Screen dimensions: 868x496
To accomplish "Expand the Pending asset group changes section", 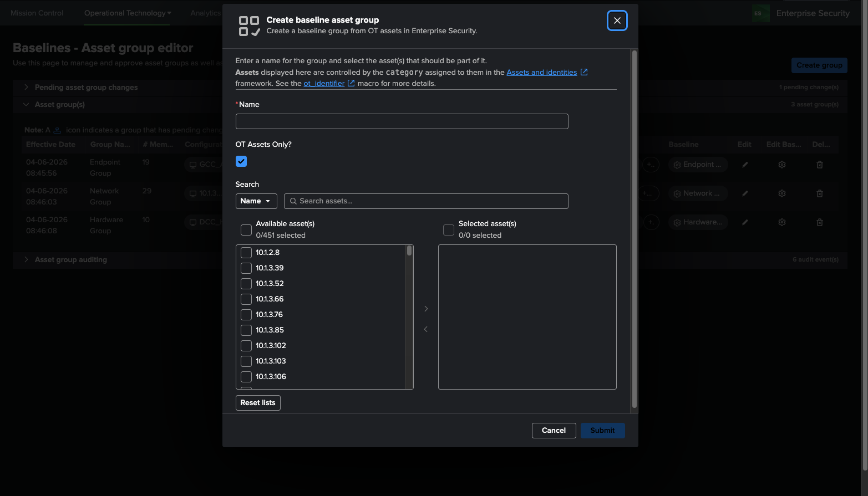I will [26, 87].
